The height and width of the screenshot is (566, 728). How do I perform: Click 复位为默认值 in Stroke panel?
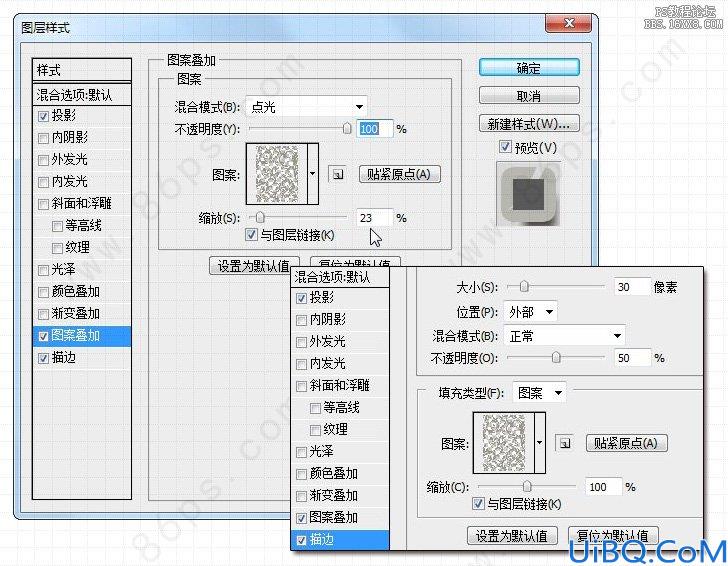point(613,536)
